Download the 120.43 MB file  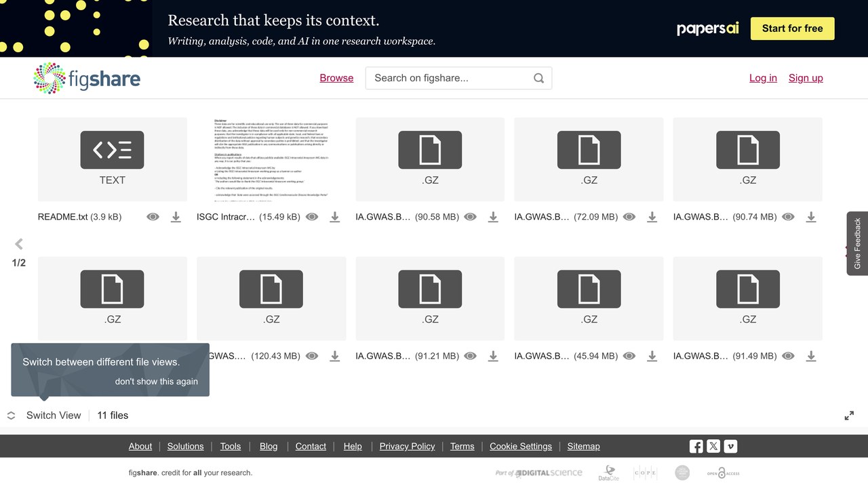[335, 356]
